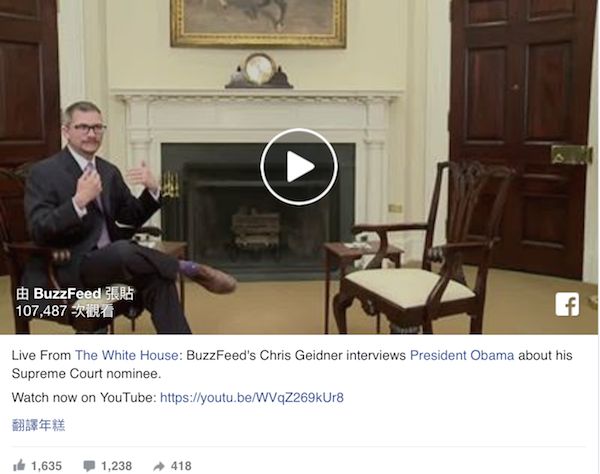View the 1,635 likes count
Screen dimensions: 600x474
(x=46, y=466)
